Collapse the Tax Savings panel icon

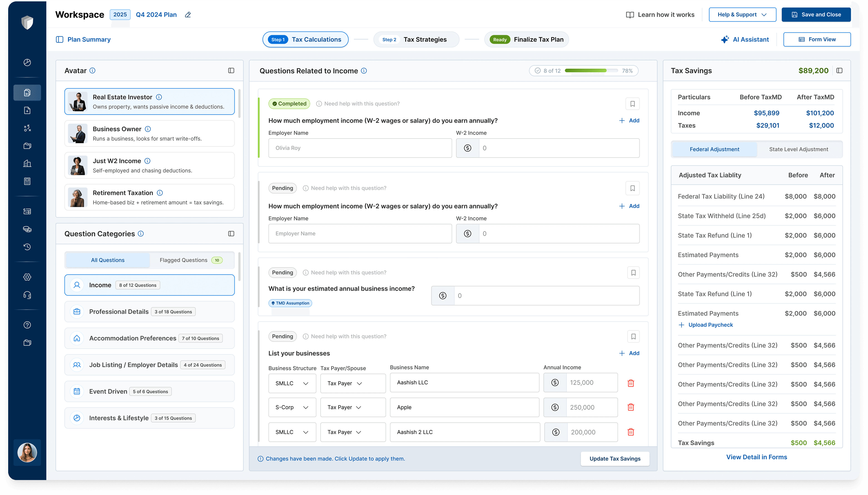(x=839, y=70)
